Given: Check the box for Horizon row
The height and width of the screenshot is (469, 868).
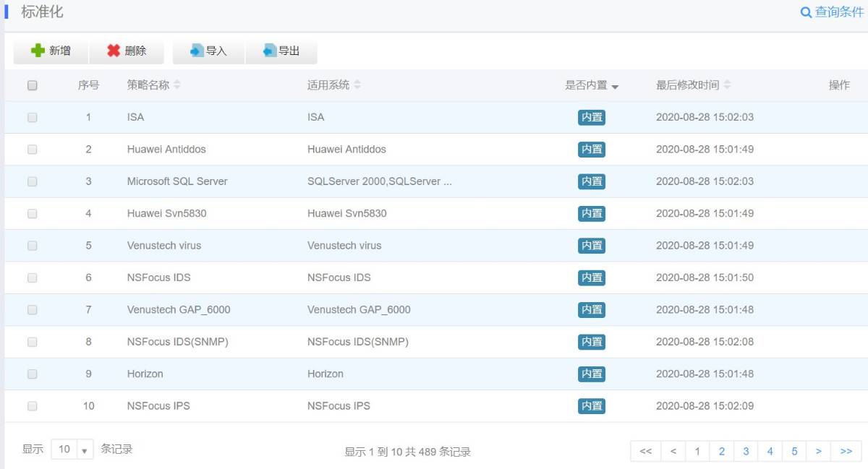Looking at the screenshot, I should click(32, 374).
